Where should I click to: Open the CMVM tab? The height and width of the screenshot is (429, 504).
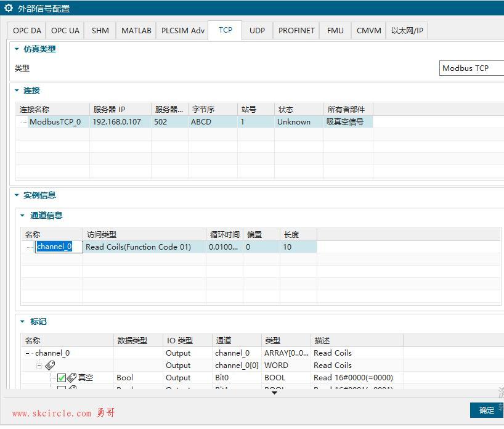click(x=368, y=31)
